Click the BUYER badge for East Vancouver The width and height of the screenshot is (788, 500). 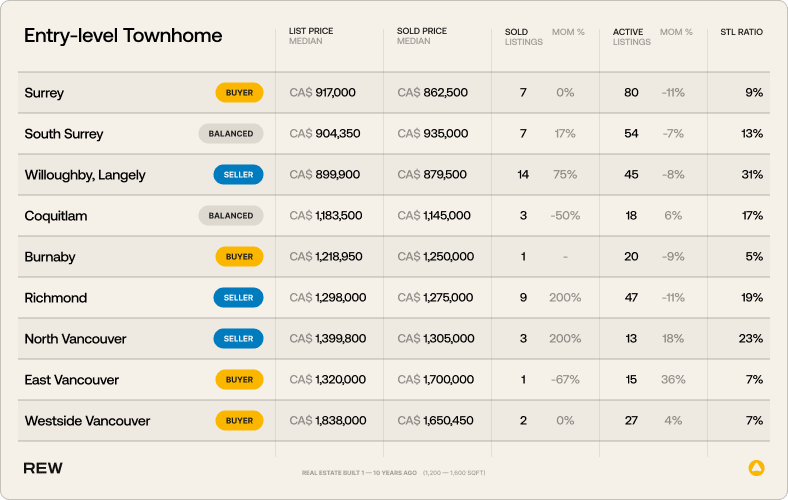pyautogui.click(x=239, y=379)
